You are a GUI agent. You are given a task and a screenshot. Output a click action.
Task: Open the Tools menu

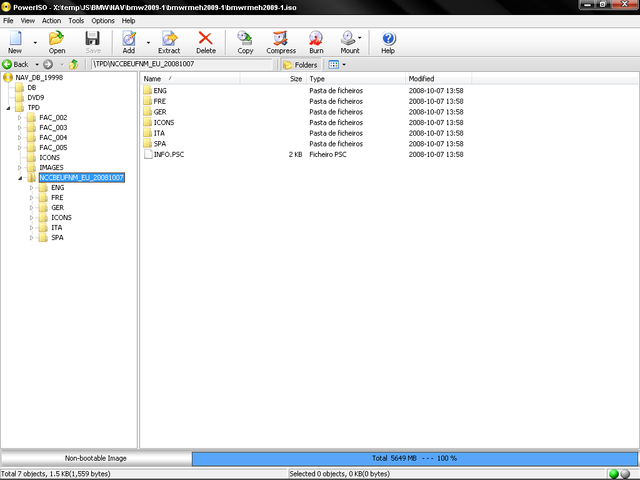[76, 21]
